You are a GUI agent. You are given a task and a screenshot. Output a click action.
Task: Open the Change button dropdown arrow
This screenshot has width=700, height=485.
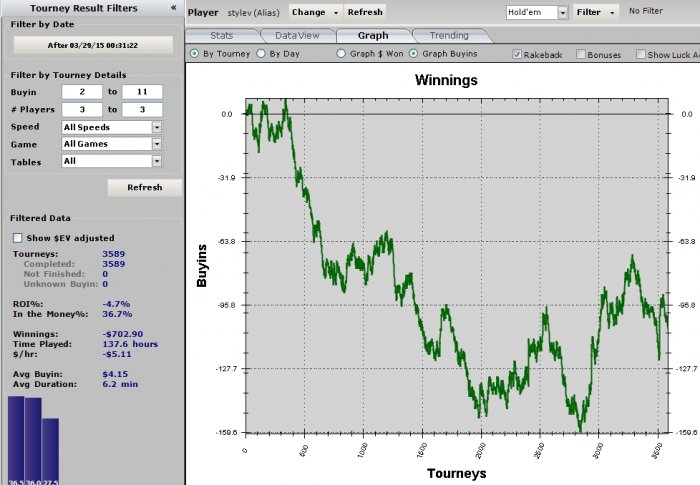coord(336,13)
